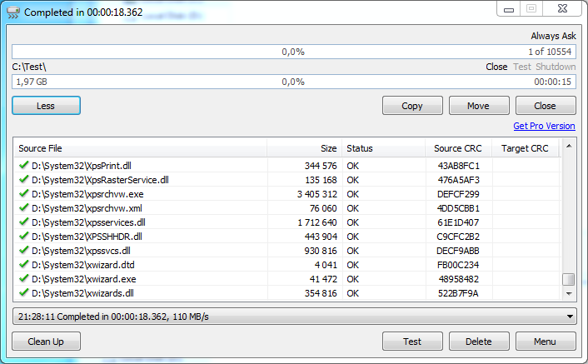Click the file list scroll up arrow
This screenshot has height=364, width=588.
[x=569, y=147]
